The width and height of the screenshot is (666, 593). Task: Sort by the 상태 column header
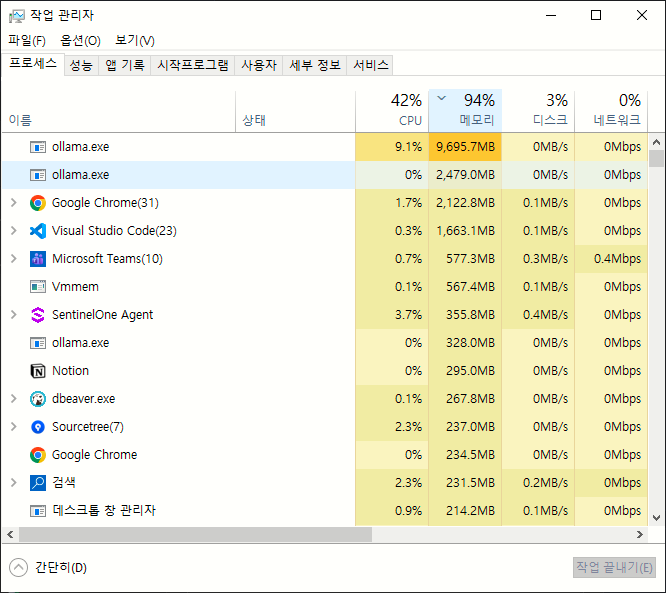(x=296, y=111)
